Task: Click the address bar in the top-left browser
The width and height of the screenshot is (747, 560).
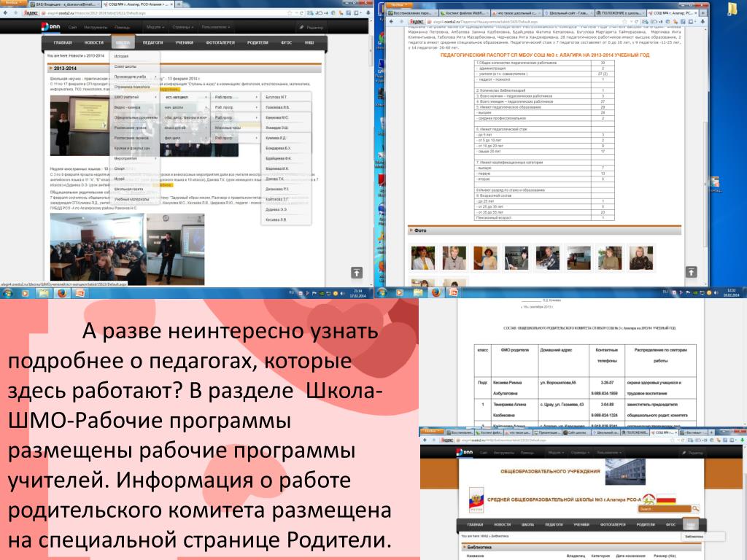Action: (x=164, y=13)
